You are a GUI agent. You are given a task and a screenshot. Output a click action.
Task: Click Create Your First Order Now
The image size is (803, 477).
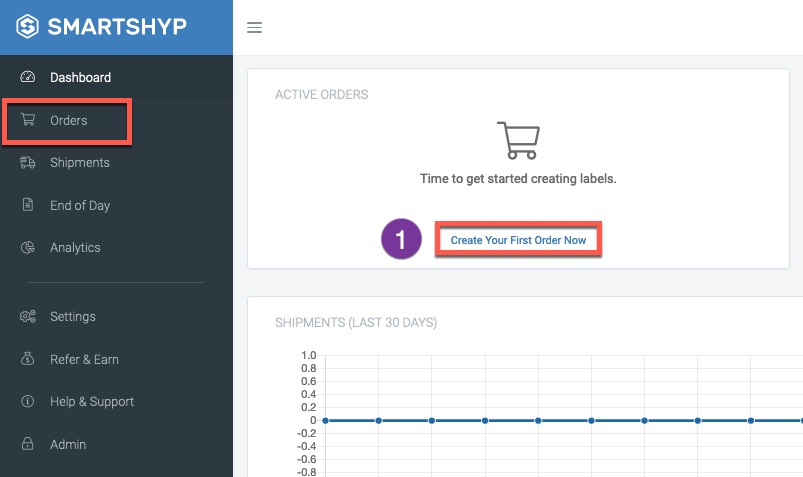point(518,240)
